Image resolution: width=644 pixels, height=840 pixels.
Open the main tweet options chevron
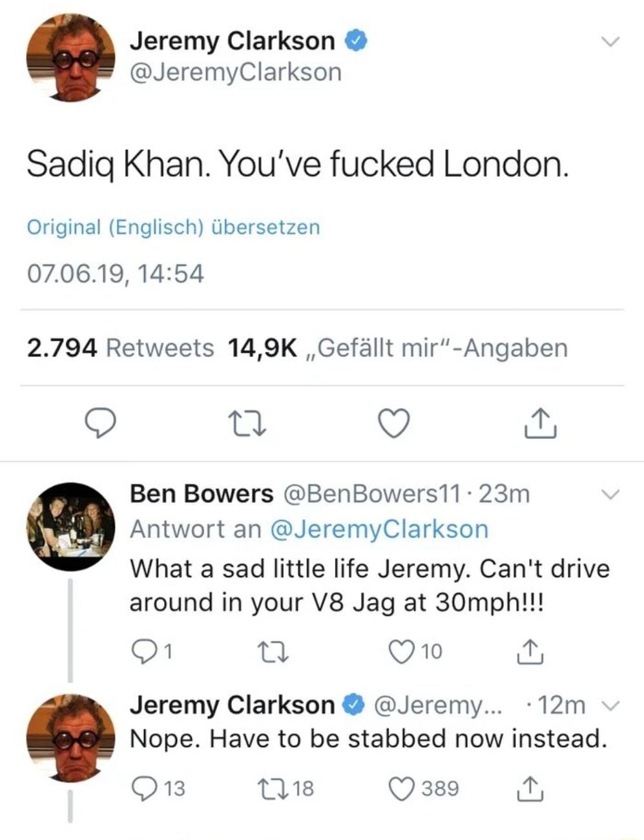tap(610, 41)
